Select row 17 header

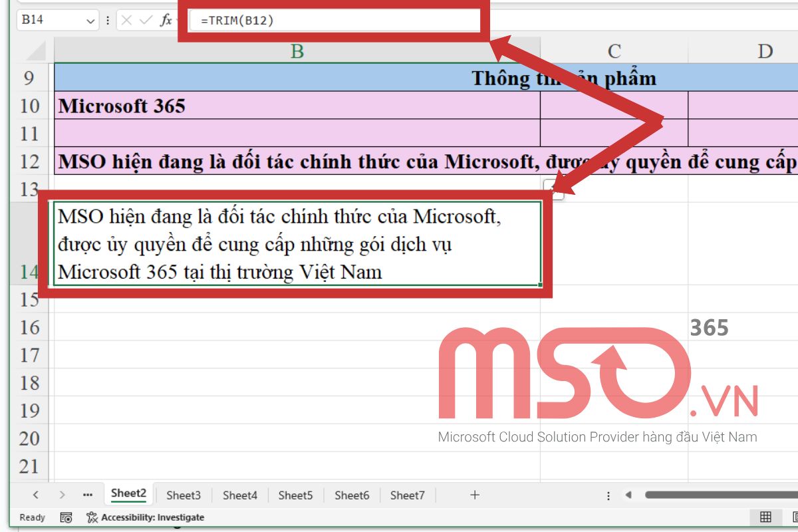pos(29,355)
